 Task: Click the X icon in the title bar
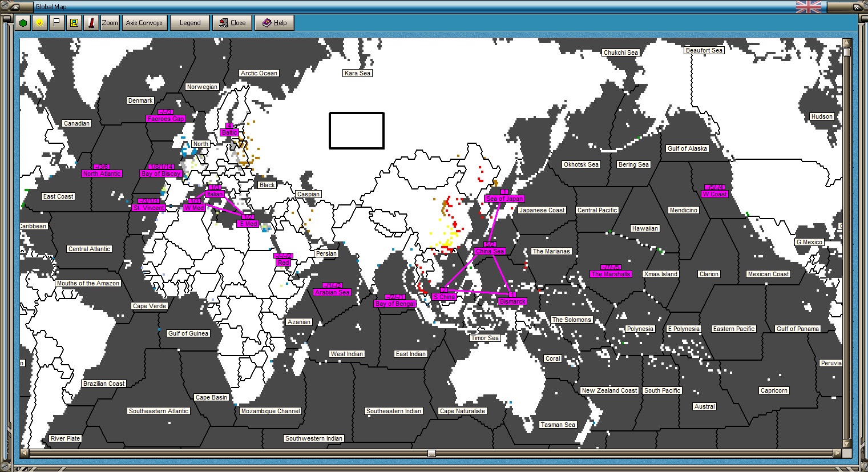point(857,7)
